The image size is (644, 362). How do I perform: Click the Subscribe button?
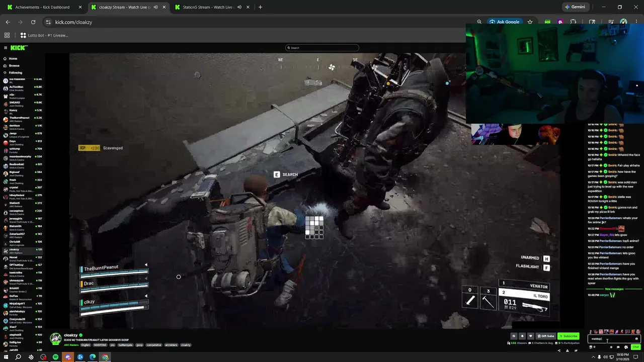(569, 336)
